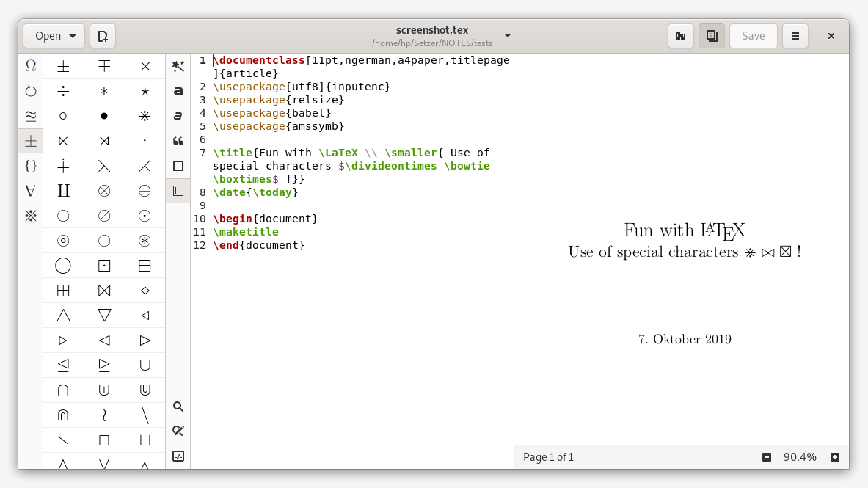Switch to braces delimiters symbol tab
This screenshot has height=488, width=868.
click(x=31, y=166)
